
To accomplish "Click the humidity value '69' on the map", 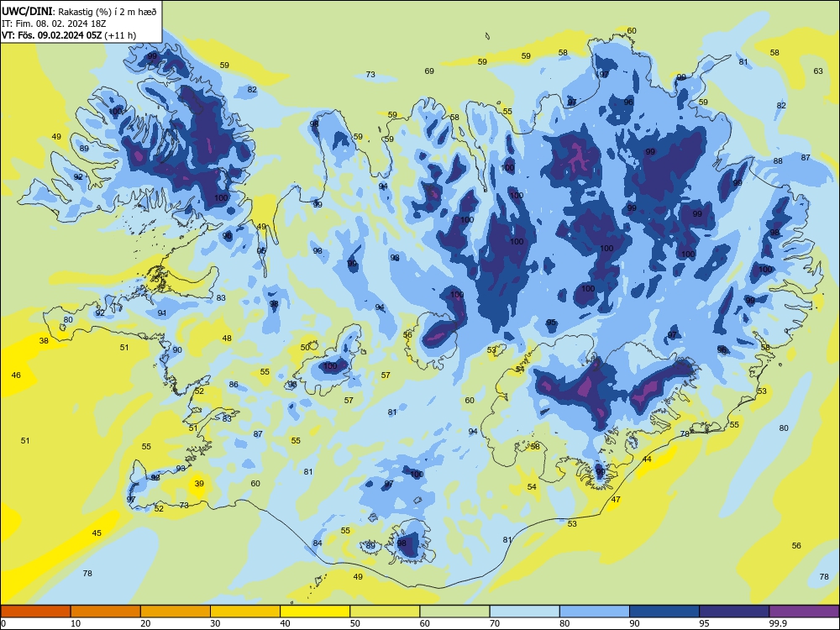I will (x=429, y=71).
